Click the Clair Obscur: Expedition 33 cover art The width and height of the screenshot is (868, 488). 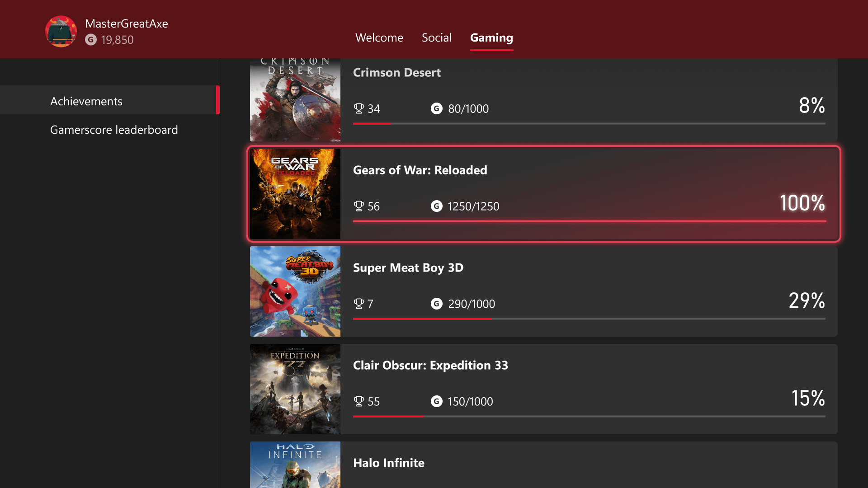pos(295,389)
